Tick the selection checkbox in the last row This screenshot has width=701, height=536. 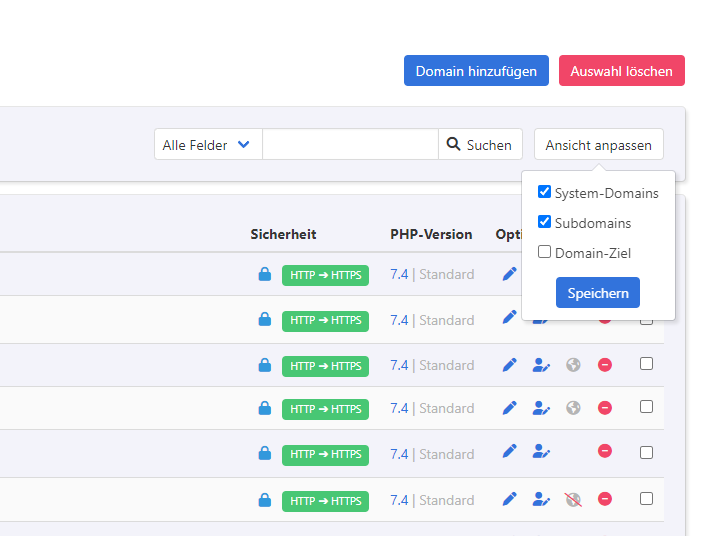(646, 498)
